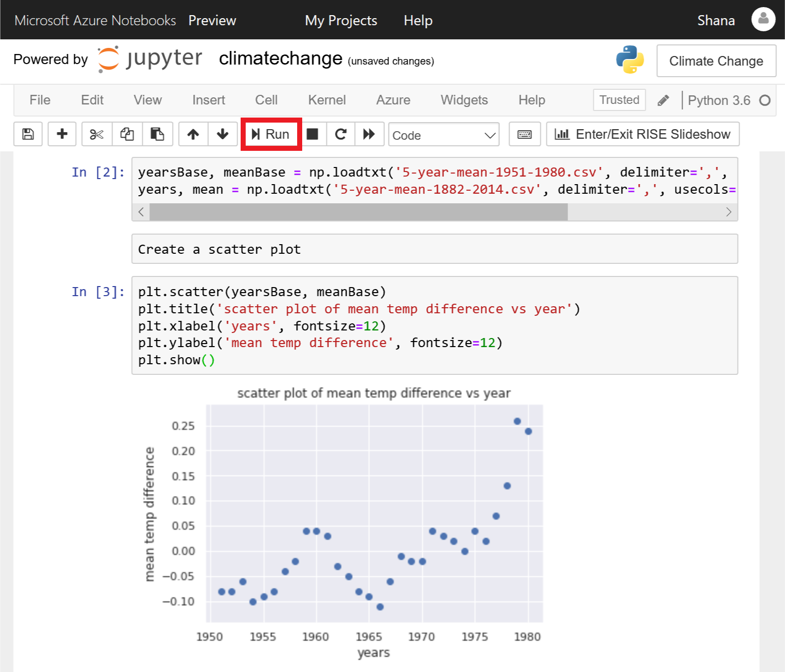Open the Widgets menu
The image size is (785, 672).
464,100
